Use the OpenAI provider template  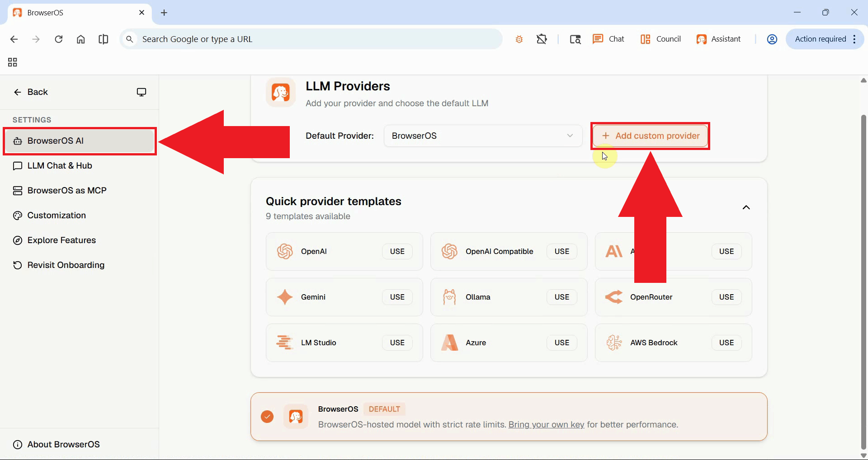396,251
